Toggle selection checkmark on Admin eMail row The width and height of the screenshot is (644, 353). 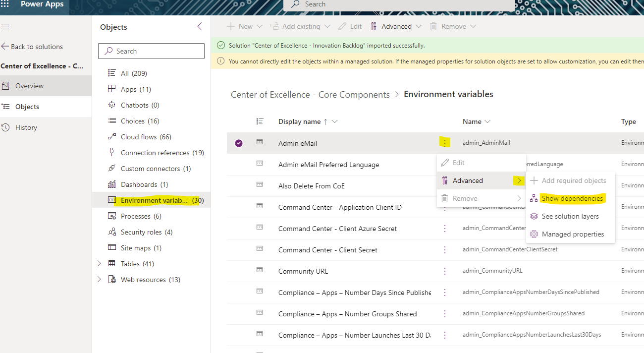tap(239, 143)
